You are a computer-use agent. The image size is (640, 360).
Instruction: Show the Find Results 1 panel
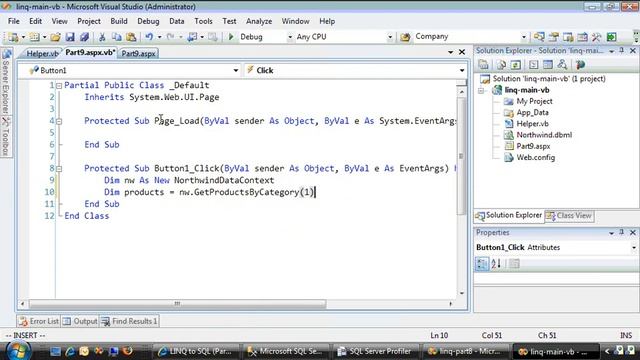129,321
